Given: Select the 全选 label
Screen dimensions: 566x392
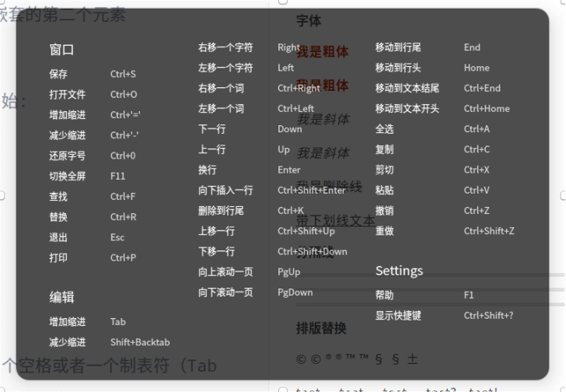Looking at the screenshot, I should (384, 129).
